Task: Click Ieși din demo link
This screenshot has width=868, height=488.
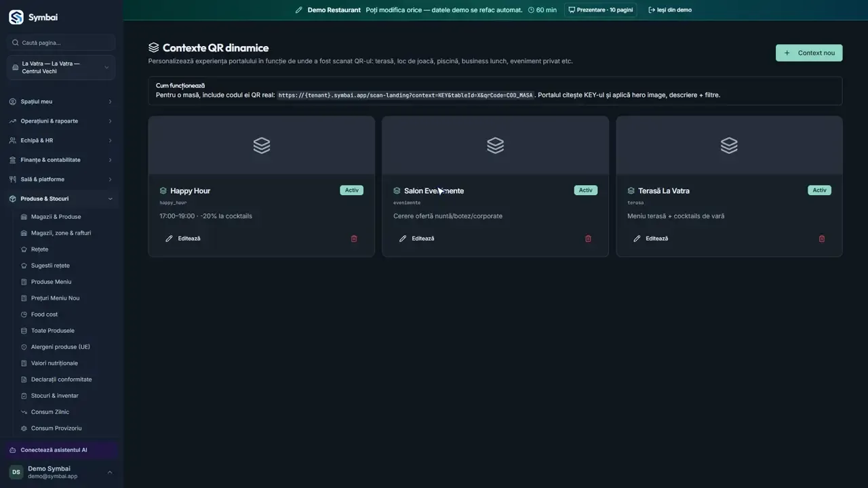Action: (x=670, y=10)
